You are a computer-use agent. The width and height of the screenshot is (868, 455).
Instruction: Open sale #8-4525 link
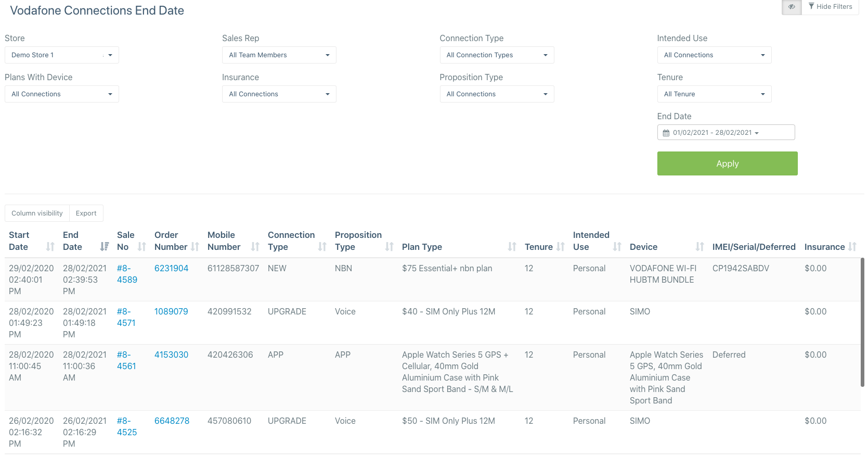pos(127,426)
